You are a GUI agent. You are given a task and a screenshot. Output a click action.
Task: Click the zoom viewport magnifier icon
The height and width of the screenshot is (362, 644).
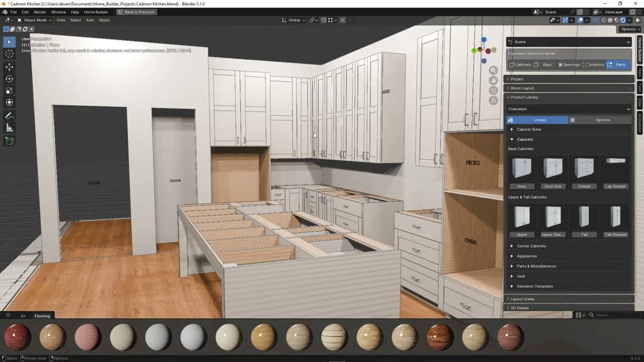[x=494, y=71]
